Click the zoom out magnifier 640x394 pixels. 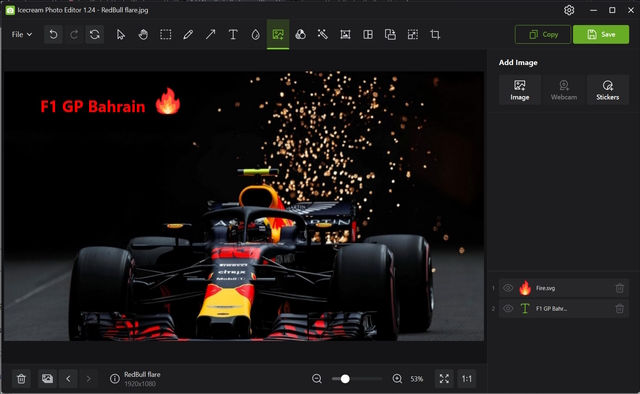tap(317, 379)
